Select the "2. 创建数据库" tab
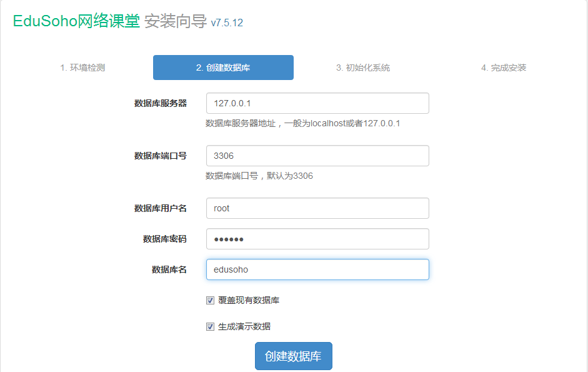The width and height of the screenshot is (588, 372). point(223,67)
